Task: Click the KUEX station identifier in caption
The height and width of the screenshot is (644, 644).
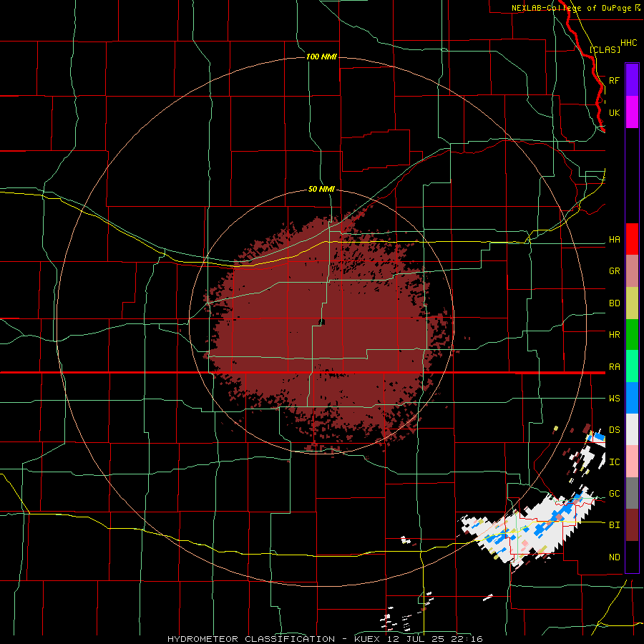Action: (x=367, y=639)
